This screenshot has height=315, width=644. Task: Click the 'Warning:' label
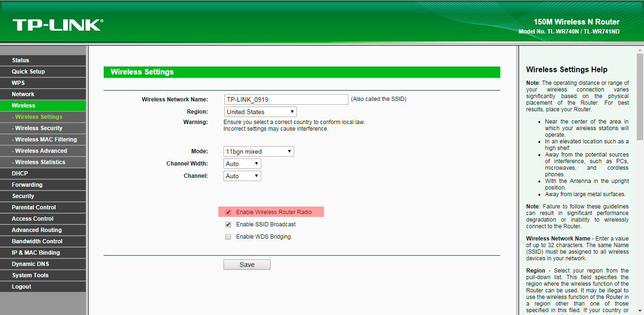coord(196,122)
